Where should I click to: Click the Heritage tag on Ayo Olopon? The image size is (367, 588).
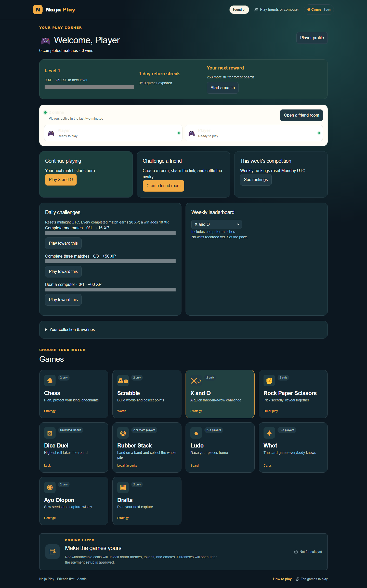pyautogui.click(x=50, y=518)
